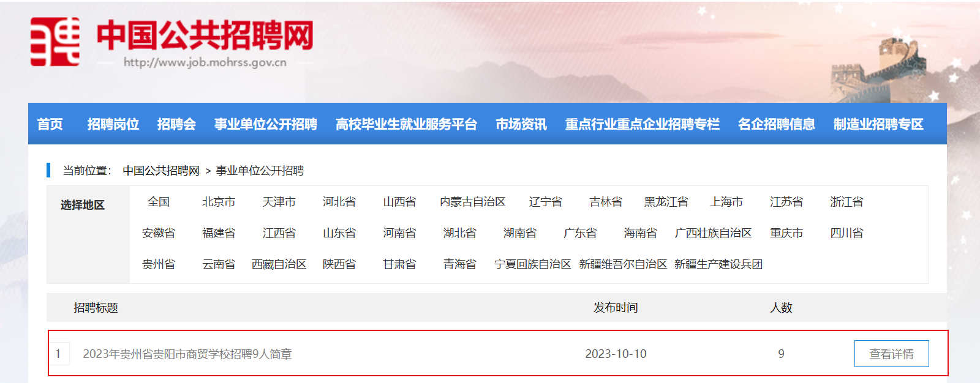Choose 湖北省 region
The width and height of the screenshot is (980, 383).
point(459,233)
